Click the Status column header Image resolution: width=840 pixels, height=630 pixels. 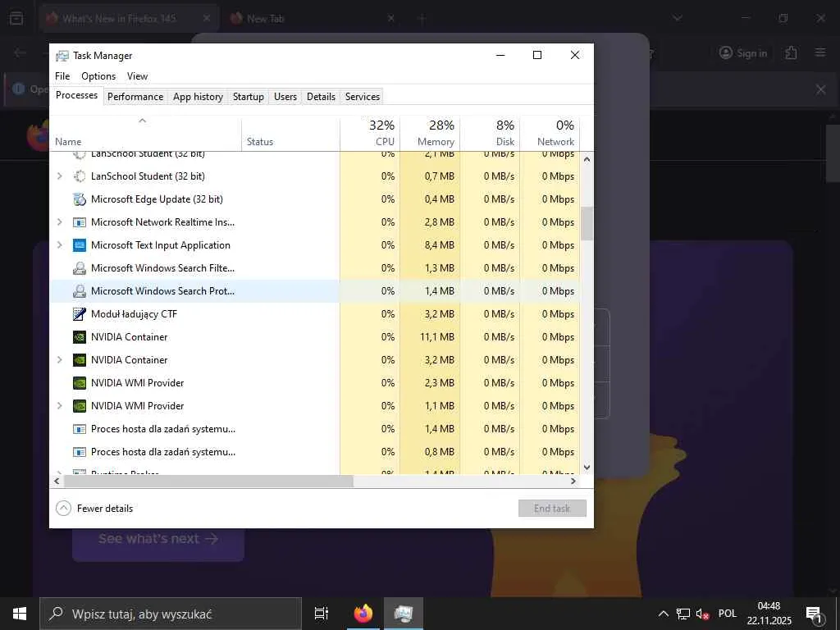291,134
